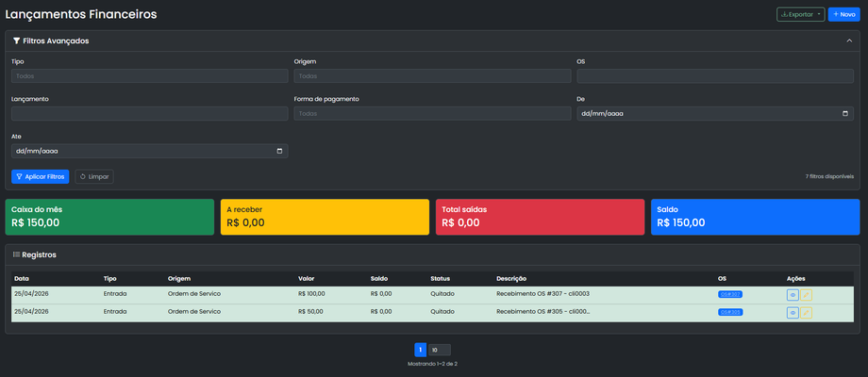Click the funnel icon beside Filtros Avançados

pos(17,41)
